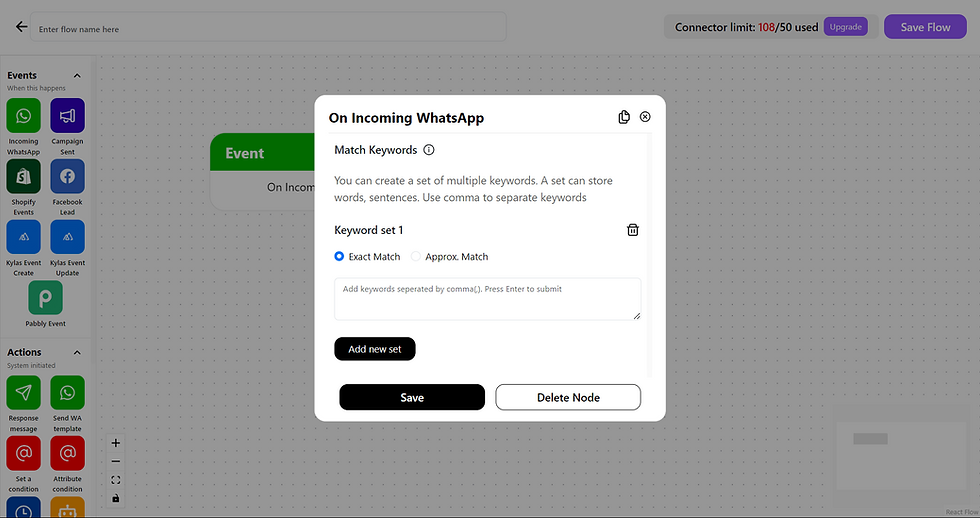Click the Delete Node button
The width and height of the screenshot is (980, 518).
(x=568, y=397)
